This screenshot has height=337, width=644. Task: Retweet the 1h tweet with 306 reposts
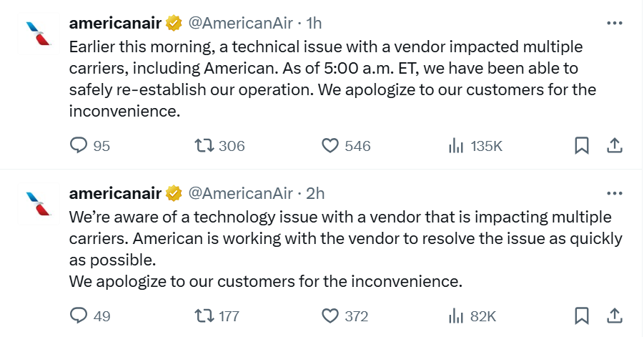click(204, 146)
